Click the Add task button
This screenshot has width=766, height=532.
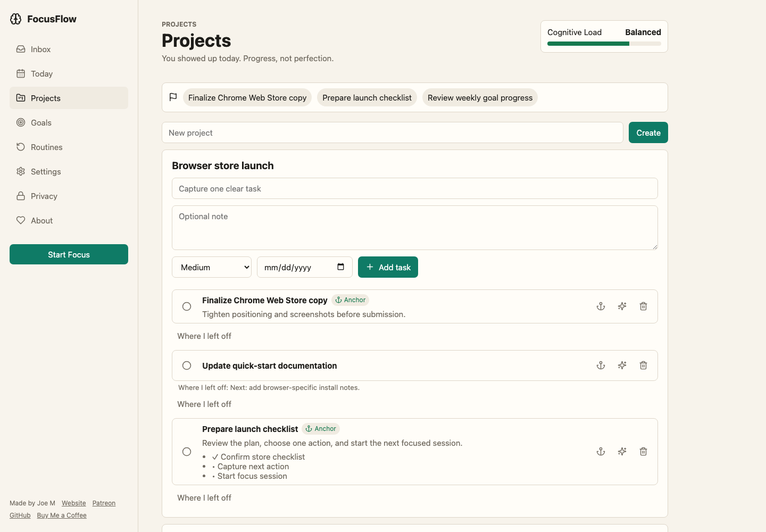[388, 267]
